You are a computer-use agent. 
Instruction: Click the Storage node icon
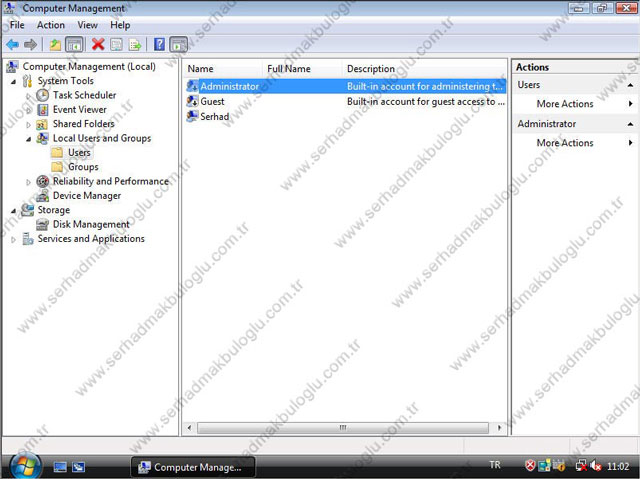click(27, 210)
